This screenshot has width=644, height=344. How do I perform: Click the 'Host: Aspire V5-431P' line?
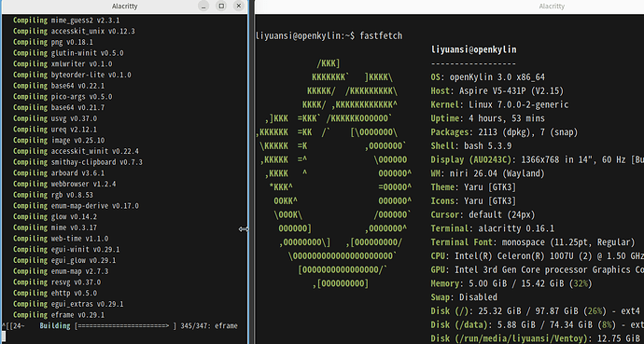pyautogui.click(x=497, y=91)
